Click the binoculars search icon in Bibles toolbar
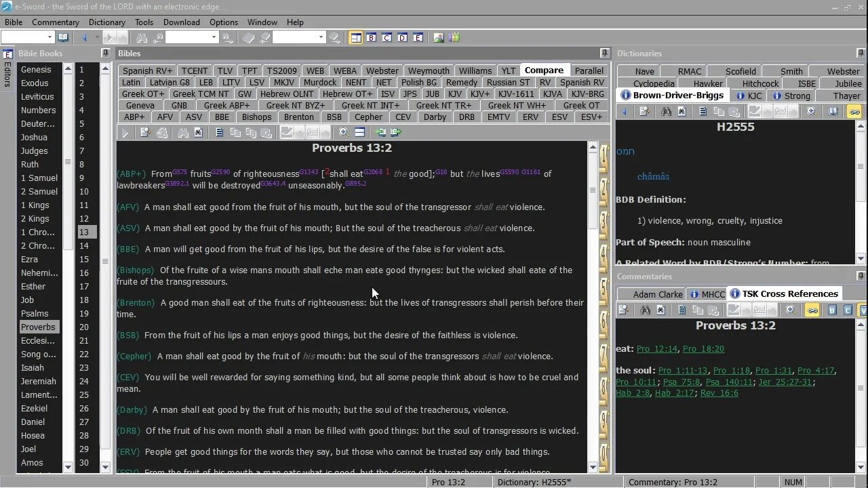 tap(183, 133)
